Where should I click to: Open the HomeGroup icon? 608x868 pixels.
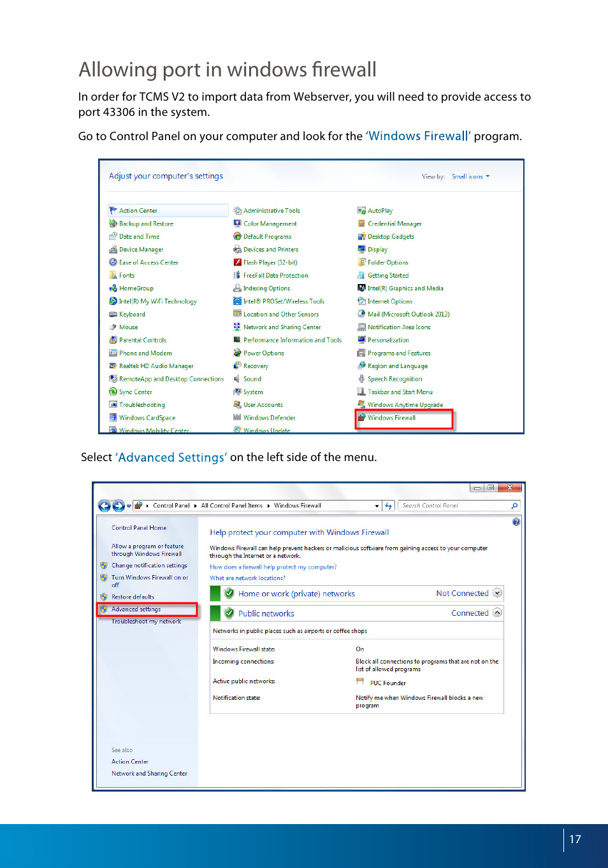(113, 288)
